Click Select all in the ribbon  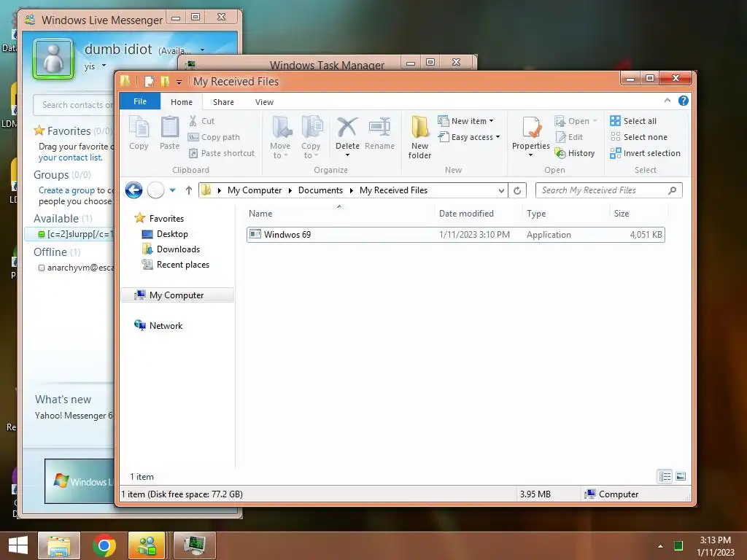(634, 121)
